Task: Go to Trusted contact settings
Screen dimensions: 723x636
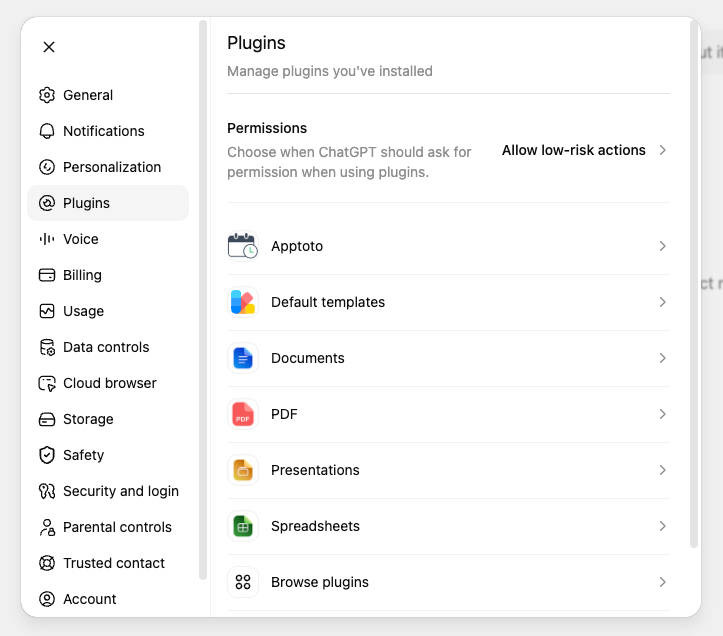Action: point(108,563)
